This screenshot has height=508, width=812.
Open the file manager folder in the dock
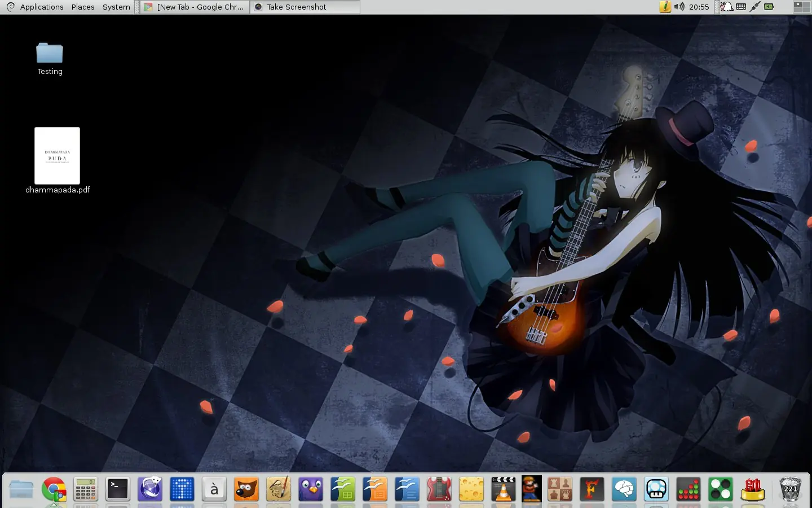(21, 489)
